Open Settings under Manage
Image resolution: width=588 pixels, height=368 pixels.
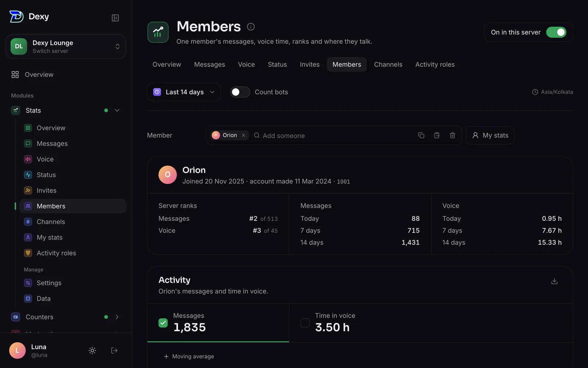73,283
